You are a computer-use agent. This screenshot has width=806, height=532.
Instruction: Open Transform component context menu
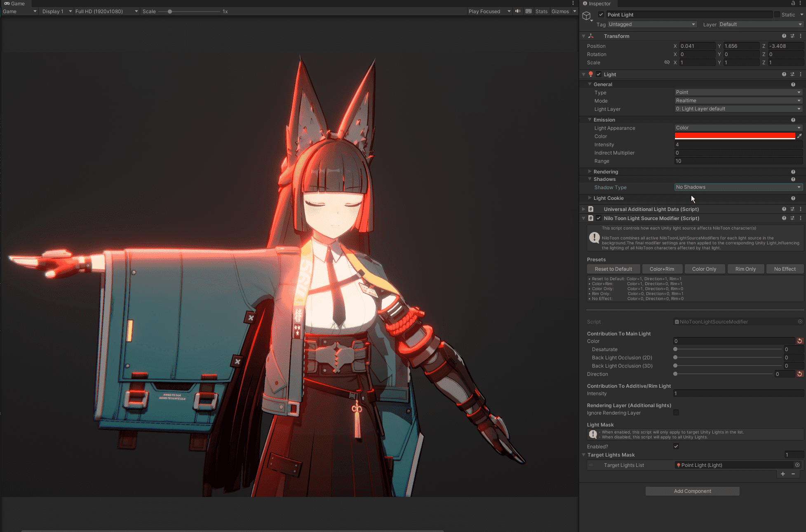point(801,36)
